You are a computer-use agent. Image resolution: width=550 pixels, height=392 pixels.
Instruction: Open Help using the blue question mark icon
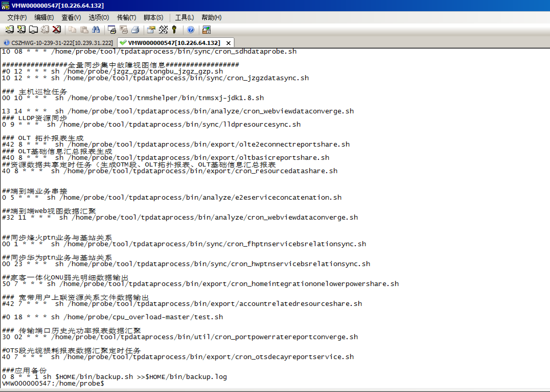[191, 30]
